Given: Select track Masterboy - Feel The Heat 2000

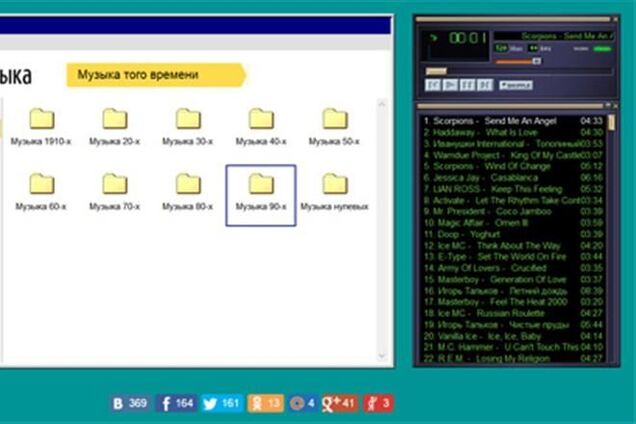Looking at the screenshot, I should click(x=513, y=302).
